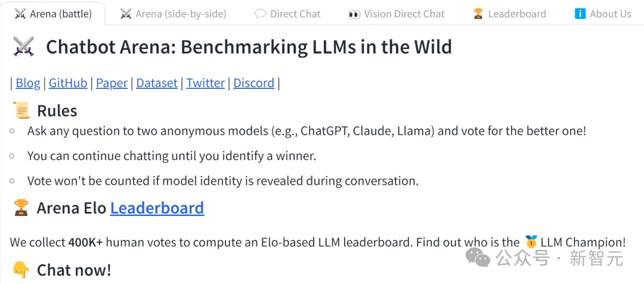Follow the Arena Elo Leaderboard link
This screenshot has width=644, height=284.
click(157, 208)
